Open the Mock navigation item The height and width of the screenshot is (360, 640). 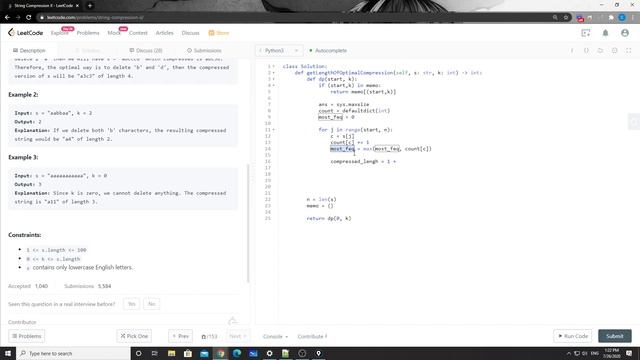(114, 33)
